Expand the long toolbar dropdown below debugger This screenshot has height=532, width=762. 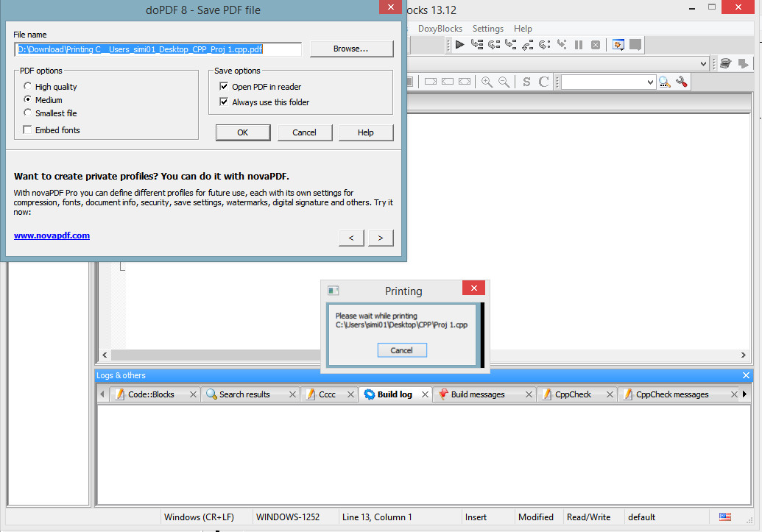click(x=702, y=63)
